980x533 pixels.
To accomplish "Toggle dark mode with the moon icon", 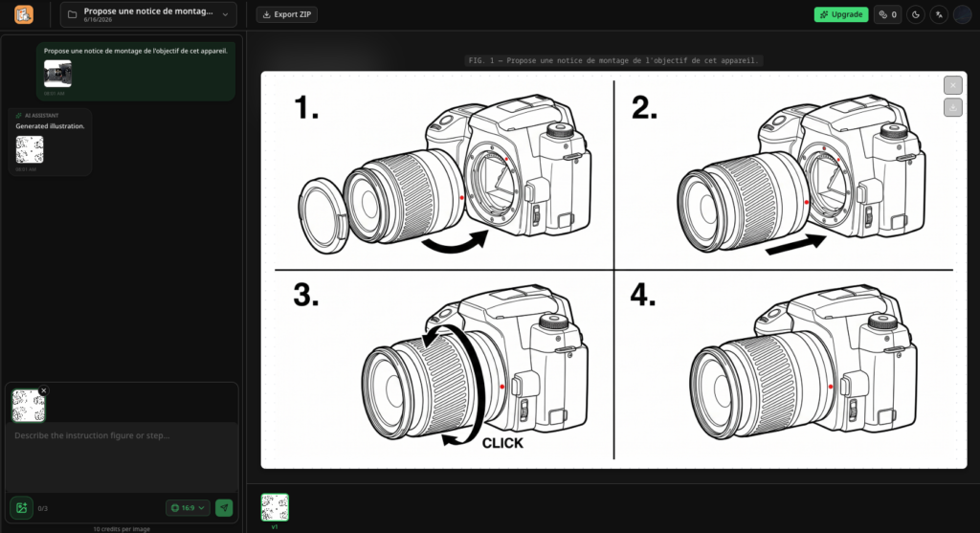I will pos(916,14).
